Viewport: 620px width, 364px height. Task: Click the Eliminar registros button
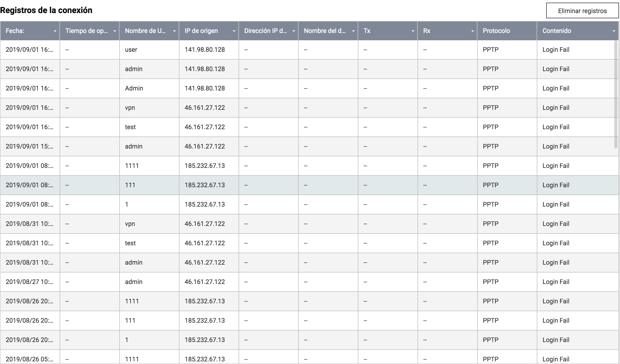[582, 11]
